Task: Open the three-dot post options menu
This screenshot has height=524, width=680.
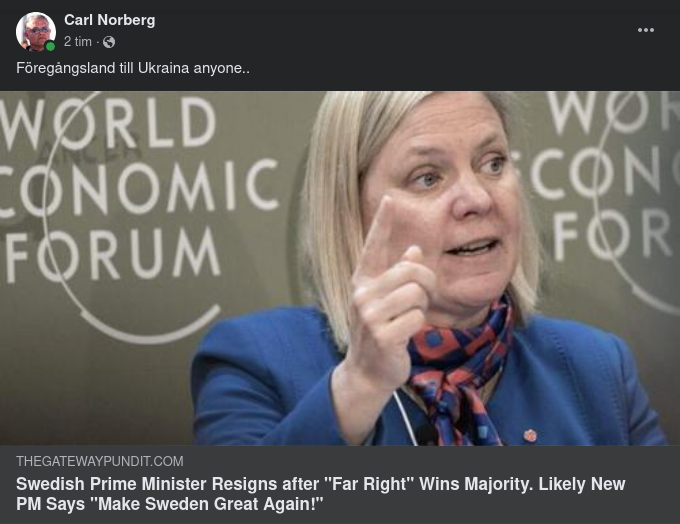Action: [645, 30]
